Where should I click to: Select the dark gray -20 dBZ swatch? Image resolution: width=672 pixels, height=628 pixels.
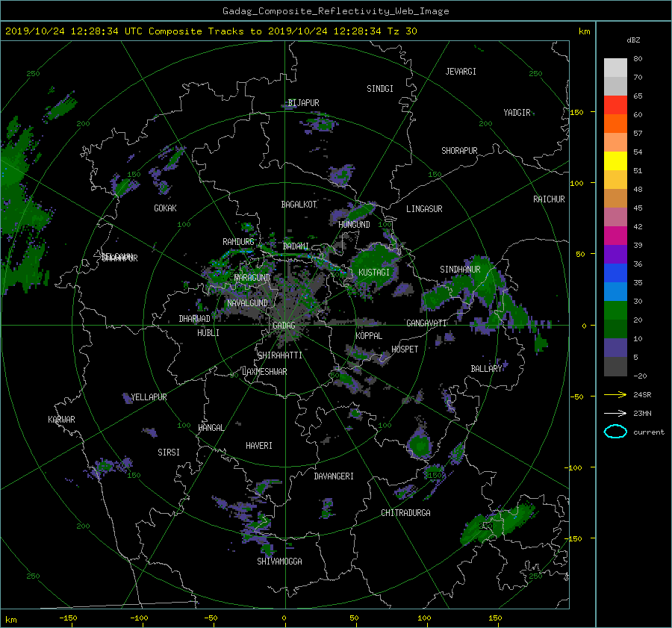pos(615,367)
